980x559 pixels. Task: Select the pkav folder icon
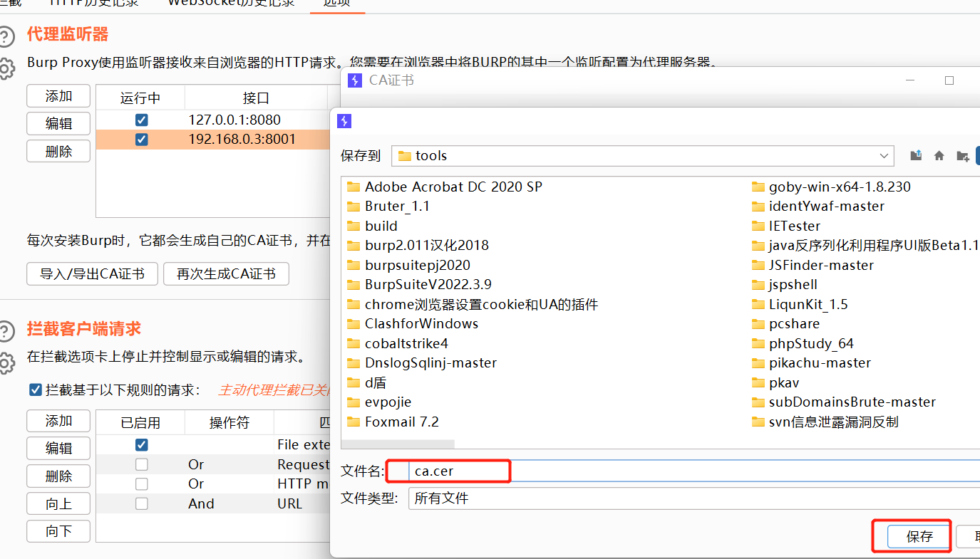pyautogui.click(x=758, y=382)
